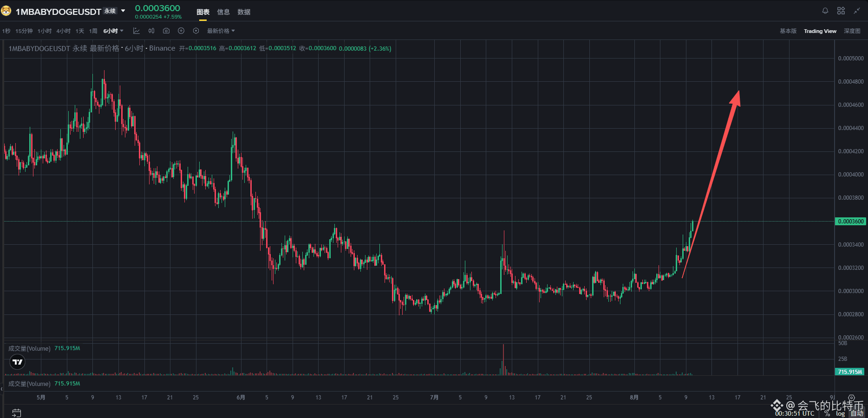868x418 pixels.
Task: Click the current price label 0.0003600 on axis
Action: pos(851,222)
